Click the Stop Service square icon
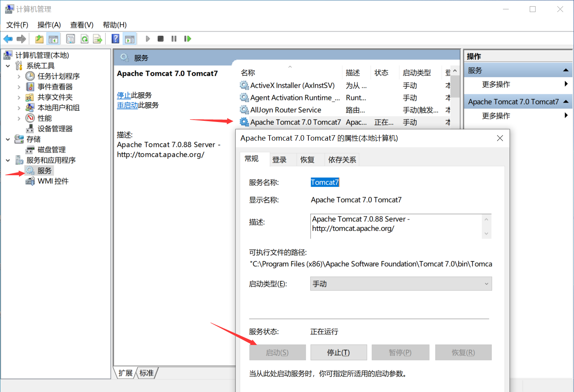The height and width of the screenshot is (392, 574). [x=160, y=39]
